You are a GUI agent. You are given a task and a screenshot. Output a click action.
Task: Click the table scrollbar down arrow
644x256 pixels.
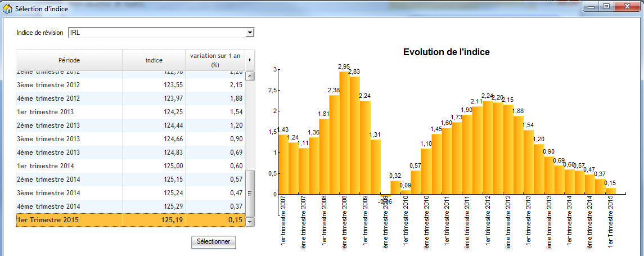click(250, 221)
